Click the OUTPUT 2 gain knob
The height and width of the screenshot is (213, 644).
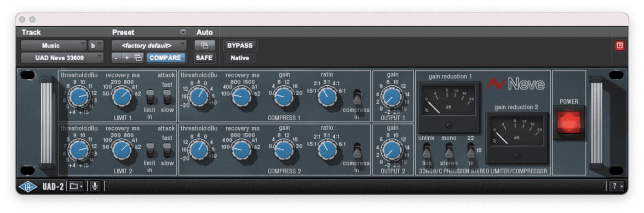(x=392, y=151)
